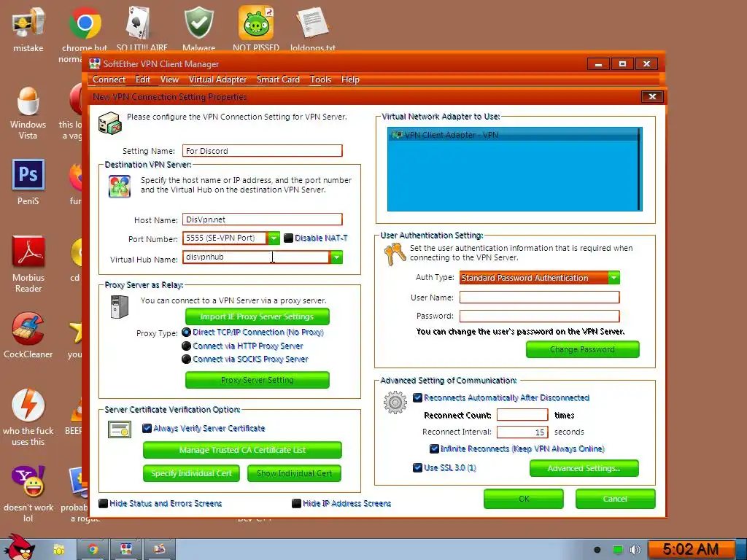This screenshot has width=747, height=560.
Task: Select Direct TCP/IP Connection (No Proxy)
Action: coord(186,332)
